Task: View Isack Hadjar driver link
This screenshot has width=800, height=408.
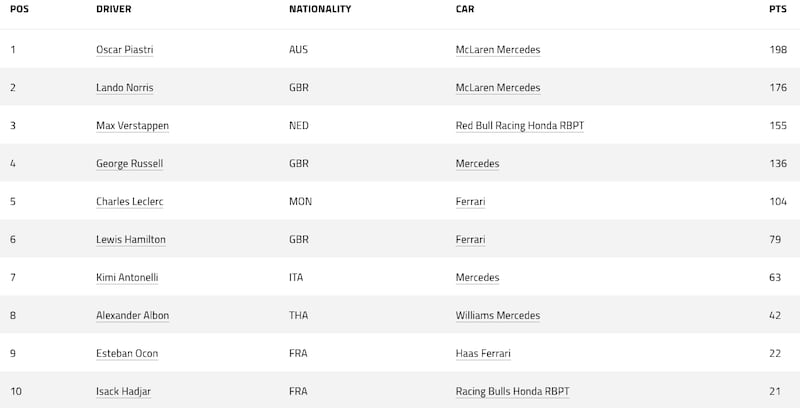Action: (123, 391)
